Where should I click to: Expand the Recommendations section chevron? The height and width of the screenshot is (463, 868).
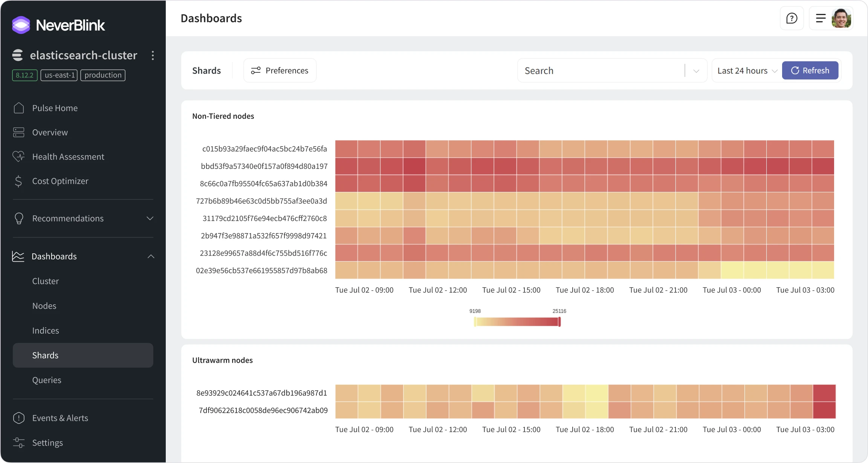(150, 218)
